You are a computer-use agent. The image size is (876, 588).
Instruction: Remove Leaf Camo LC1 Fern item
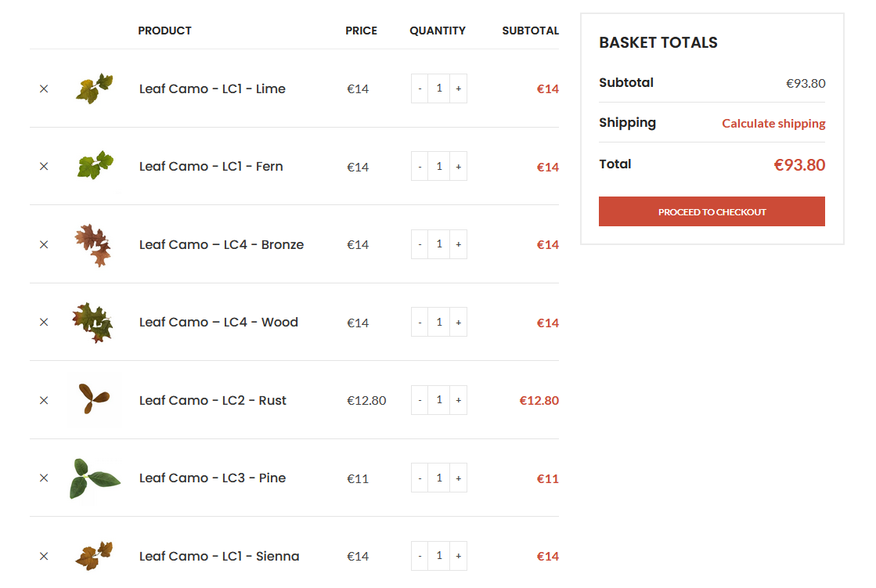pos(44,167)
